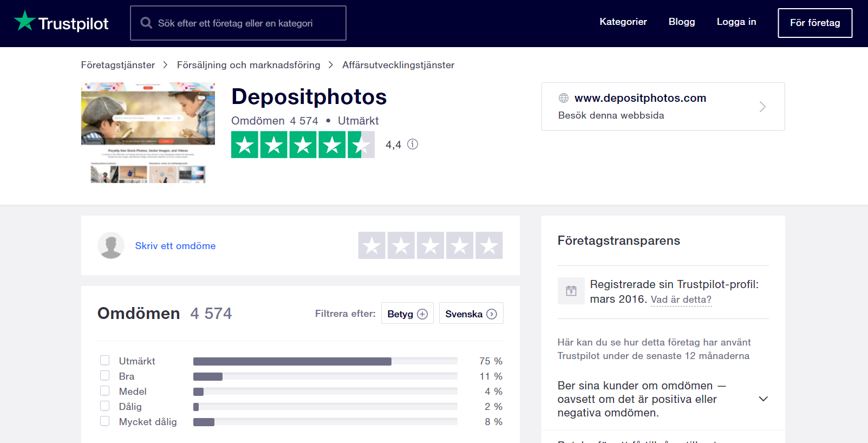Viewport: 868px width, 443px height.
Task: Expand the Ber sina kunder om omdömen section
Action: (663, 399)
